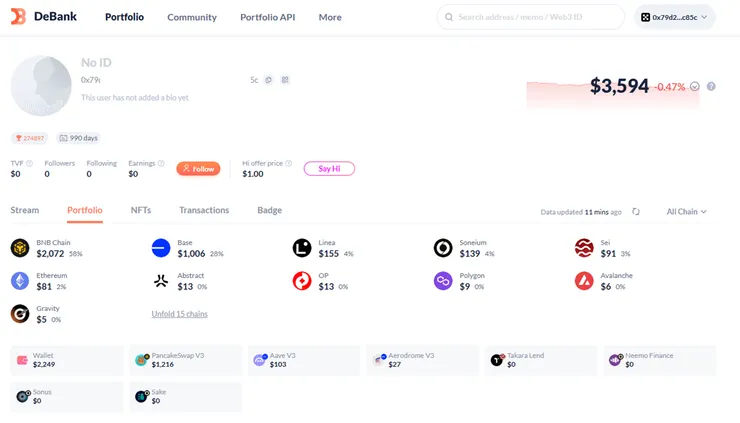Open the 0x79d2...c85c account dropdown
740x423 pixels.
[x=674, y=17]
